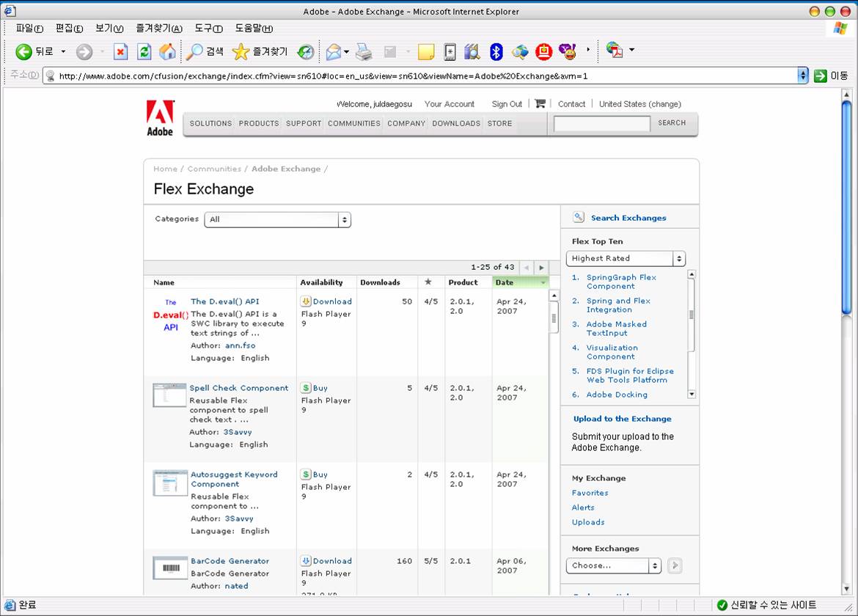Viewport: 858px width, 616px height.
Task: Open the More Exchanges Choose dropdown
Action: coord(613,565)
